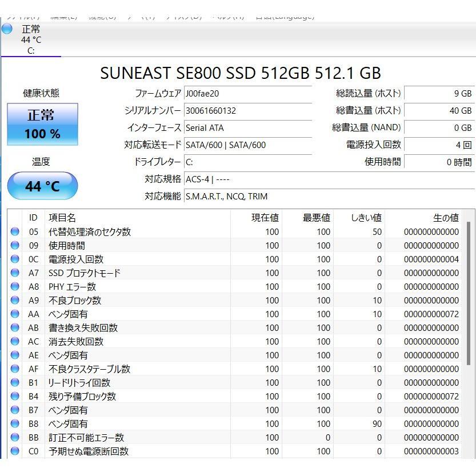Click status orb in row A8
The image size is (476, 476).
coord(15,286)
